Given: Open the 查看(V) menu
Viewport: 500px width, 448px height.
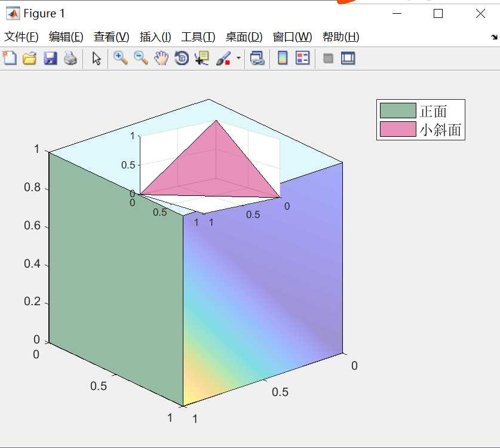Looking at the screenshot, I should coord(111,37).
